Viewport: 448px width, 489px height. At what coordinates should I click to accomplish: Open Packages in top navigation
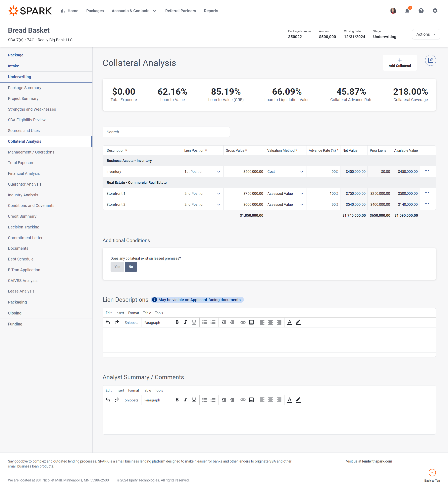pyautogui.click(x=95, y=11)
